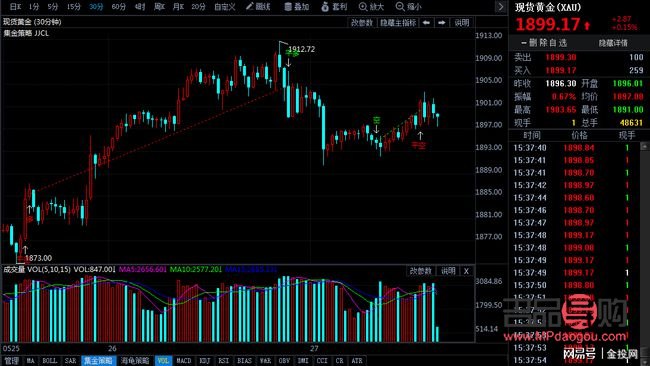Switch to daily K-line period 日K
This screenshot has width=650, height=366.
coord(15,7)
